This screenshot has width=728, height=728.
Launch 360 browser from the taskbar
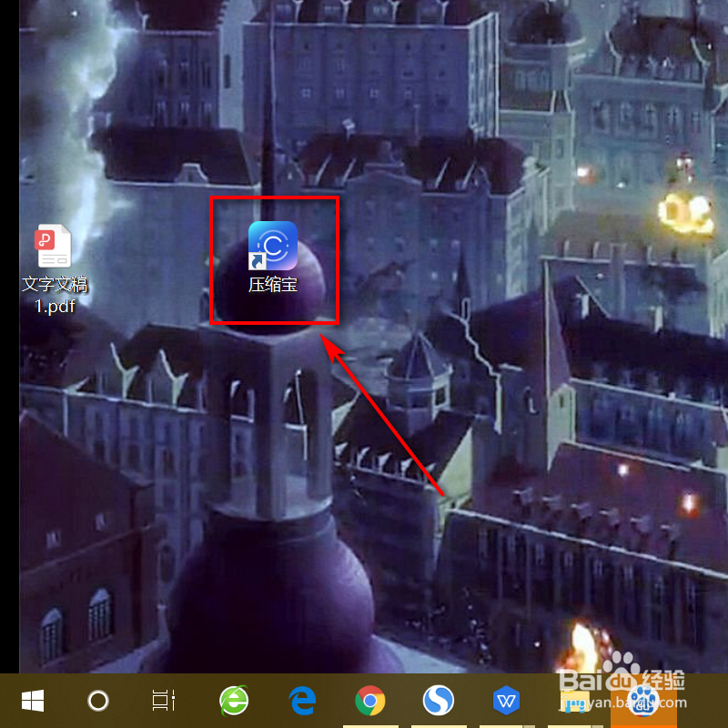(234, 701)
